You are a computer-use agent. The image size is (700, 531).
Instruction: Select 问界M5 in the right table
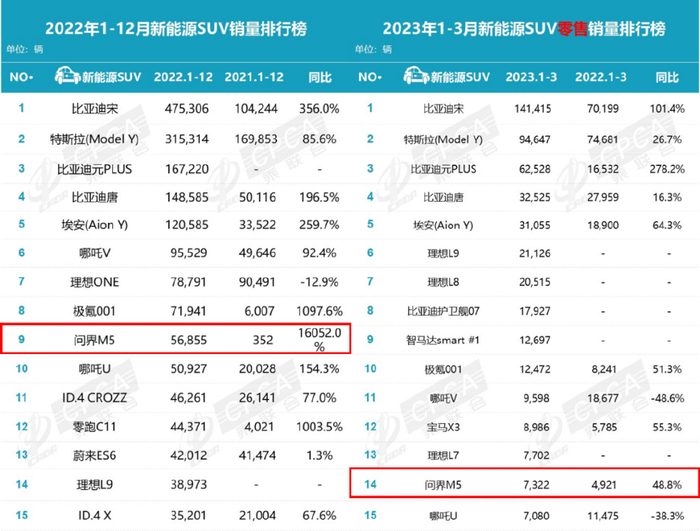click(x=443, y=485)
